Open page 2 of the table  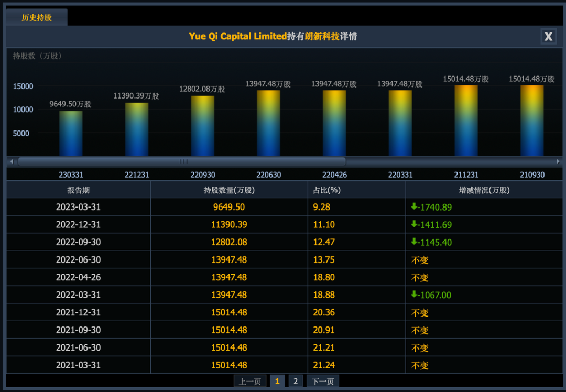click(x=295, y=381)
